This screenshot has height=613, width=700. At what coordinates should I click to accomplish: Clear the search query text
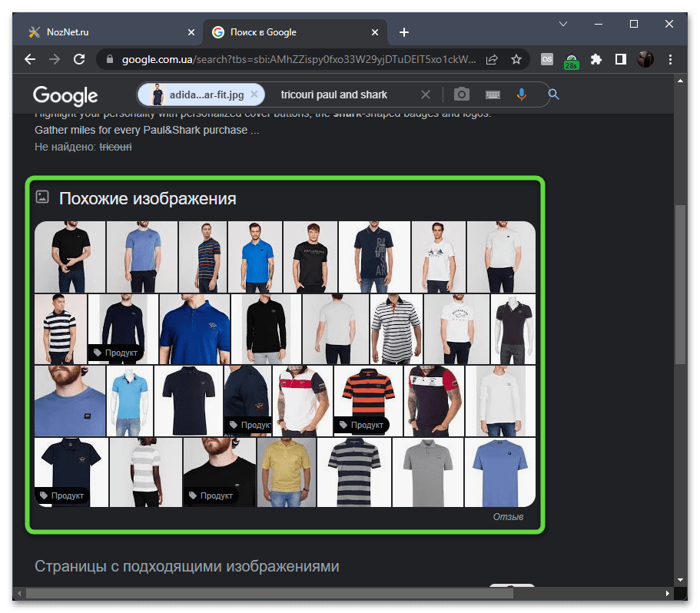tap(426, 94)
